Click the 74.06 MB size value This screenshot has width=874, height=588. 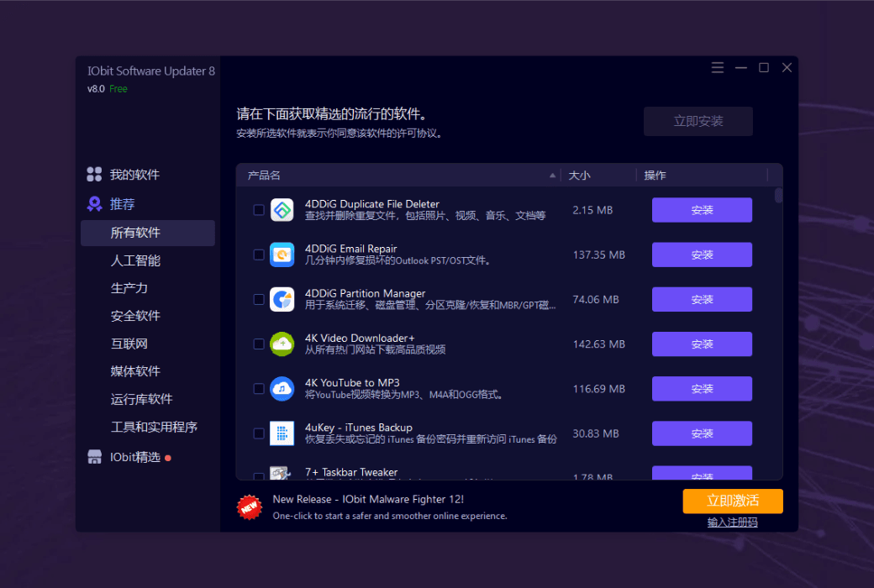[x=596, y=299]
